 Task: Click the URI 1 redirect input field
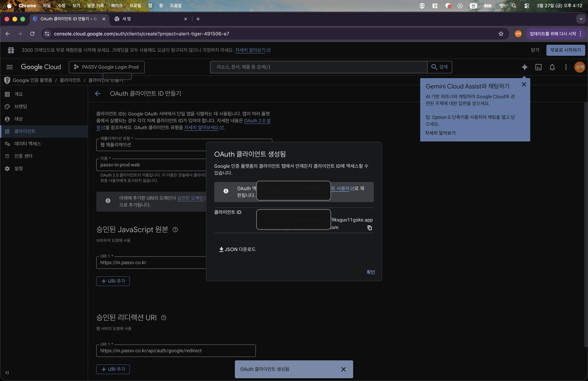point(176,351)
